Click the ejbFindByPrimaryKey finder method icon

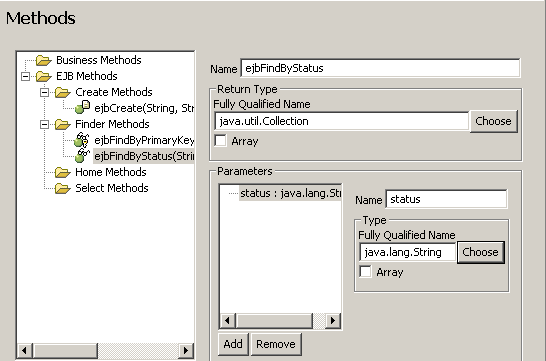82,140
